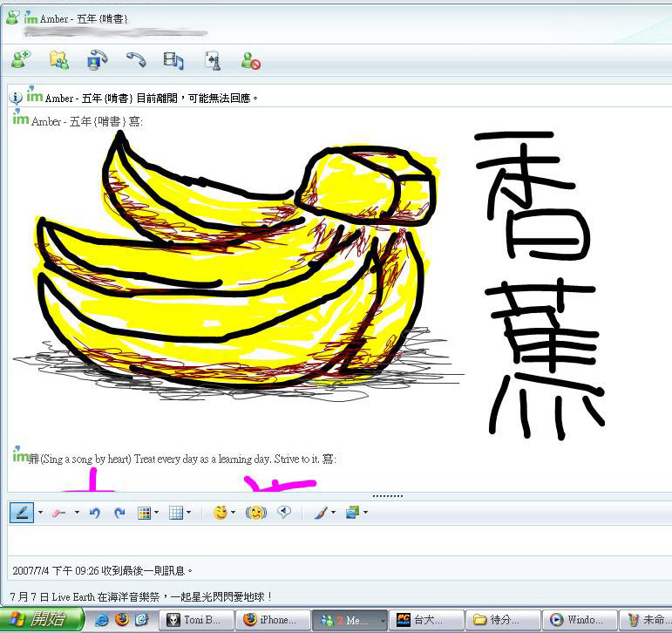Switch to the 待分 folder taskbar window
Image resolution: width=672 pixels, height=633 pixels.
tap(503, 621)
